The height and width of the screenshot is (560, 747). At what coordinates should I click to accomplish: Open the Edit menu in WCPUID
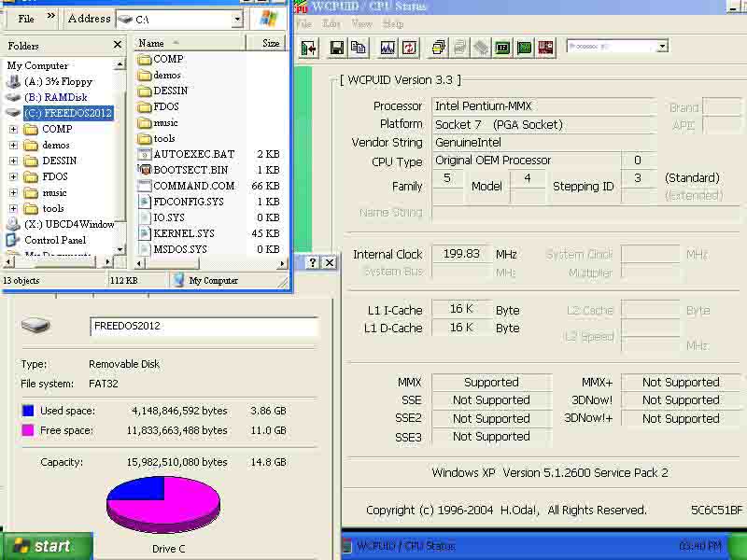[x=331, y=23]
